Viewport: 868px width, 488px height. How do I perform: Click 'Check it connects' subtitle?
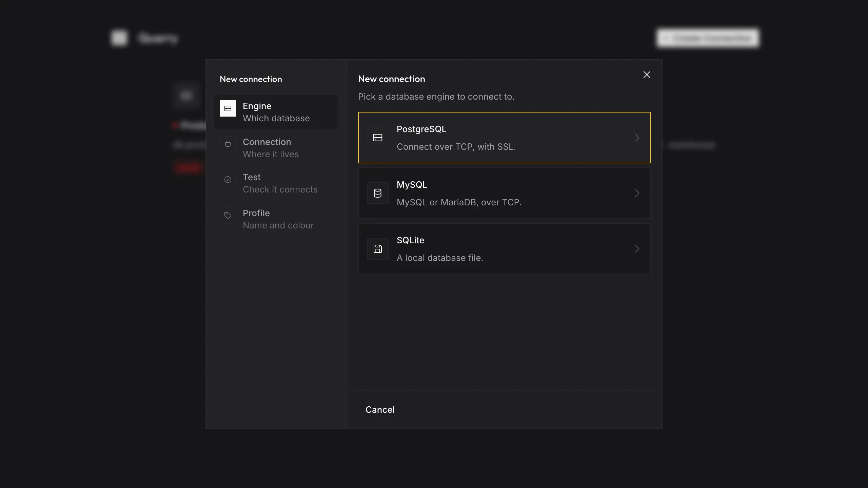(280, 189)
